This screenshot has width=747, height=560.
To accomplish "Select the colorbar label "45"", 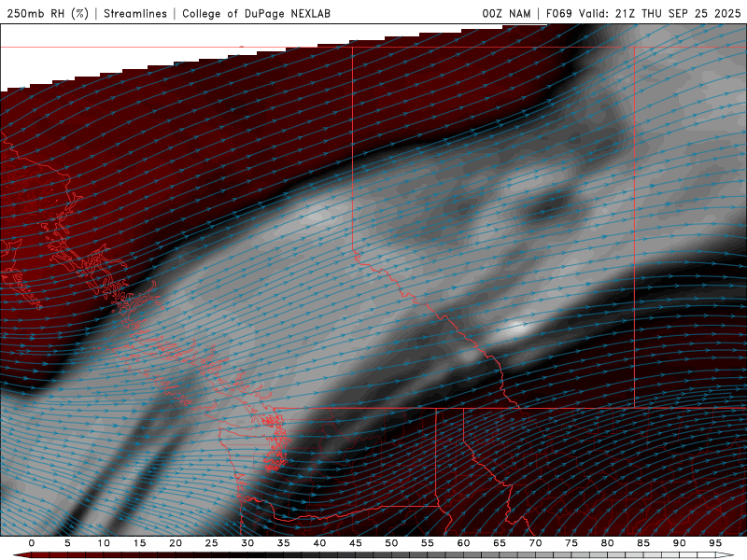I will [356, 543].
